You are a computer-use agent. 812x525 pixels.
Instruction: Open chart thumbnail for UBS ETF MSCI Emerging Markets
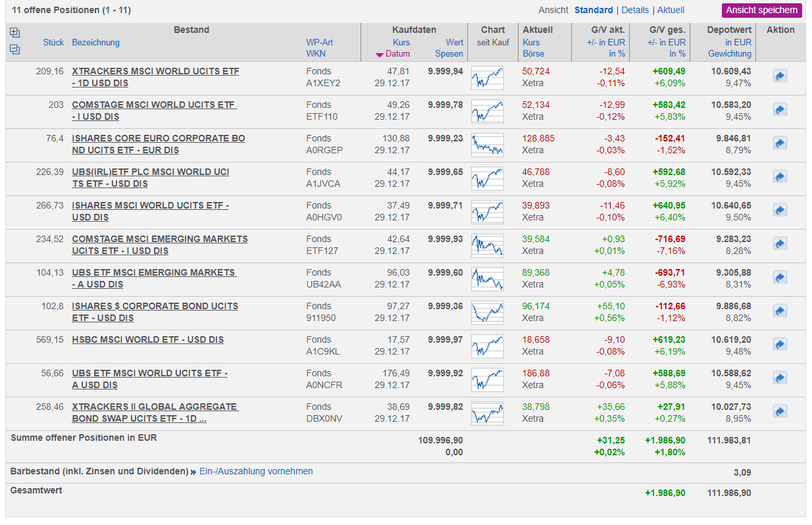pos(487,278)
